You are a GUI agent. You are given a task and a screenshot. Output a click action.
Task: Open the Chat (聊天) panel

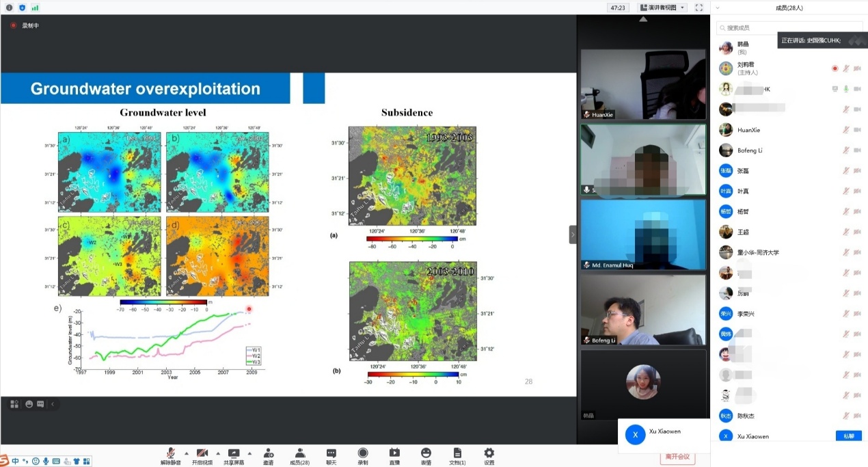[x=331, y=454]
